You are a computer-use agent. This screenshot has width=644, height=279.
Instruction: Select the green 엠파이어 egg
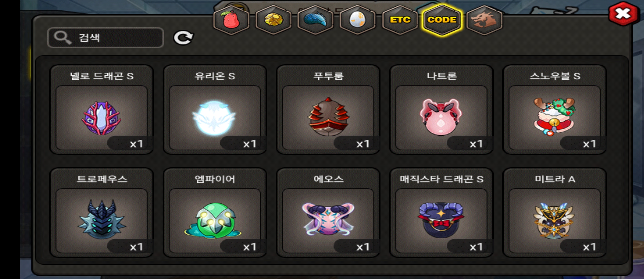[x=215, y=213]
